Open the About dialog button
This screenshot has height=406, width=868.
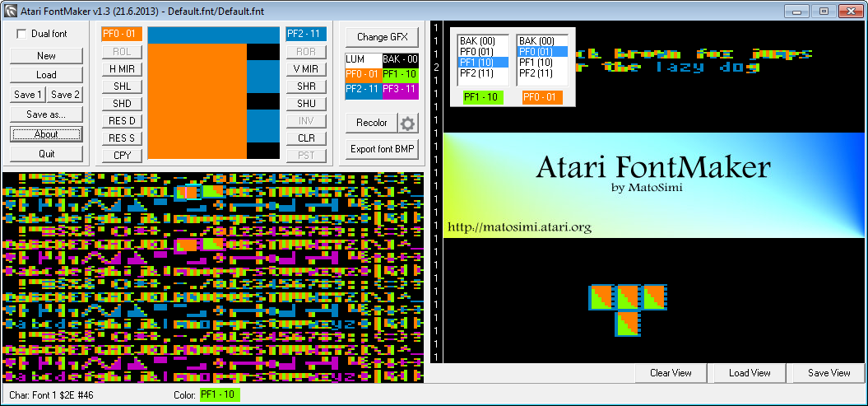[47, 134]
